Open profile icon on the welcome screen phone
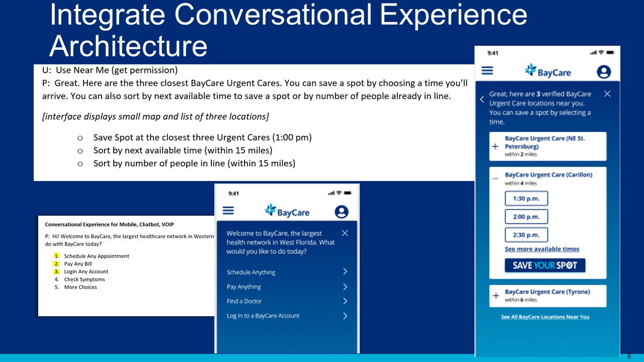The width and height of the screenshot is (644, 362). [x=342, y=212]
